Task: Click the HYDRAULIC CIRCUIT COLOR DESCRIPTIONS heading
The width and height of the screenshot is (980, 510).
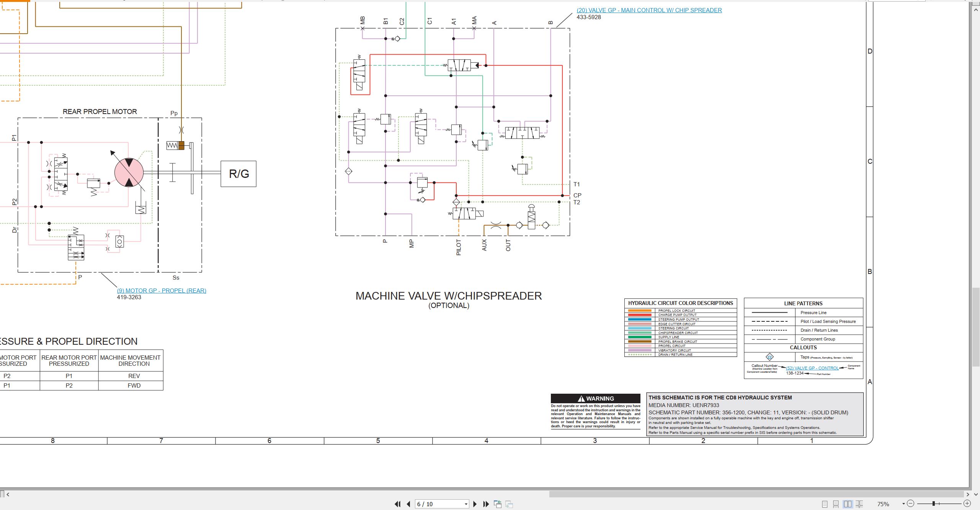Action: 680,303
